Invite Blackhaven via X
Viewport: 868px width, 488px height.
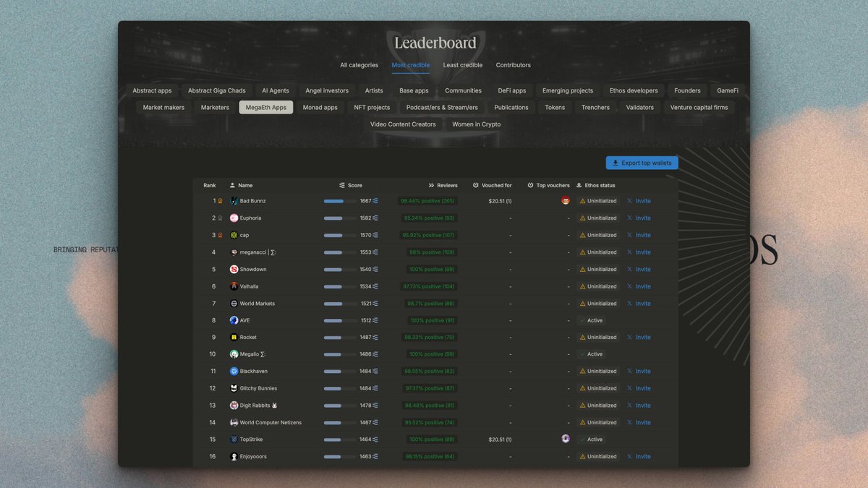pyautogui.click(x=639, y=371)
